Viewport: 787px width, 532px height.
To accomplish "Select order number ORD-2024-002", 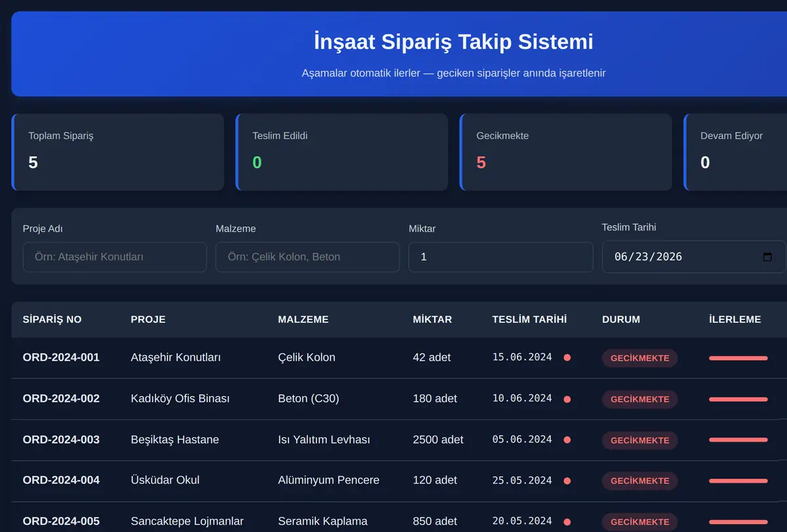I will pyautogui.click(x=61, y=398).
